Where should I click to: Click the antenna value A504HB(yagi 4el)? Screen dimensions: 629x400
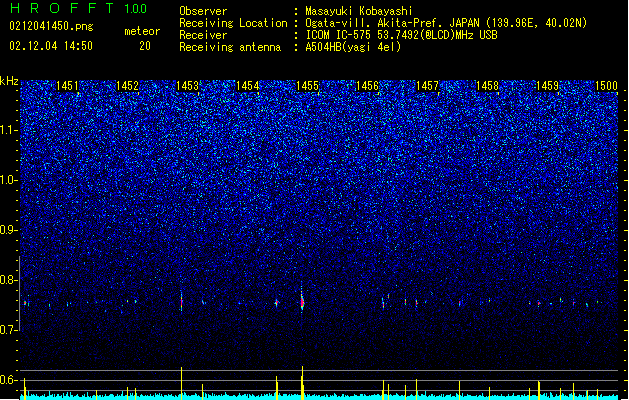353,47
